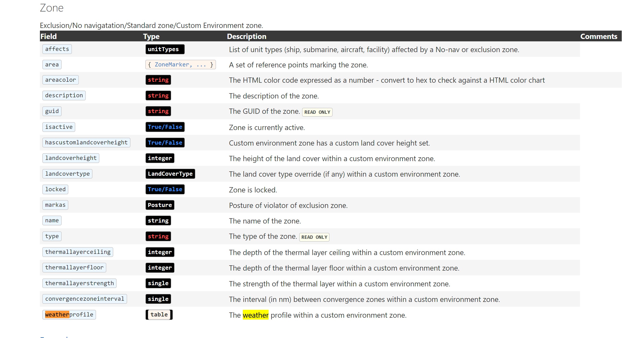Click the READ ONLY badge beside guid
The image size is (644, 338).
click(317, 112)
